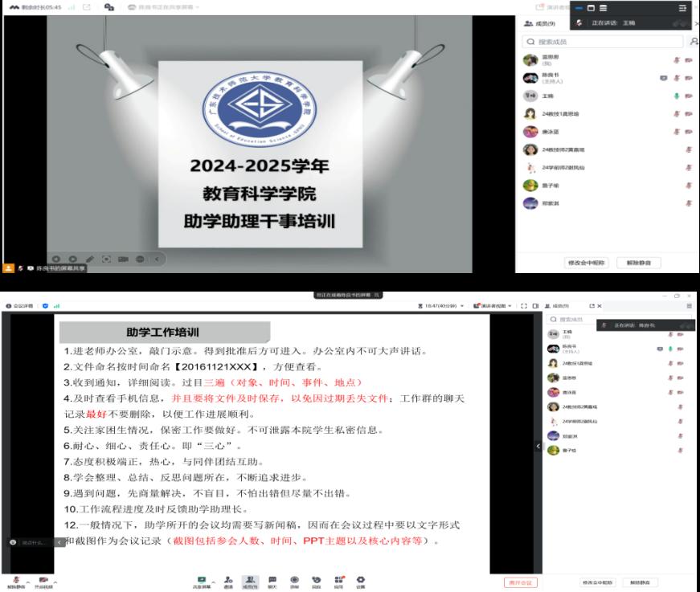The image size is (700, 592).
Task: Click the upper 修改会中昵称 button
Action: point(587,263)
